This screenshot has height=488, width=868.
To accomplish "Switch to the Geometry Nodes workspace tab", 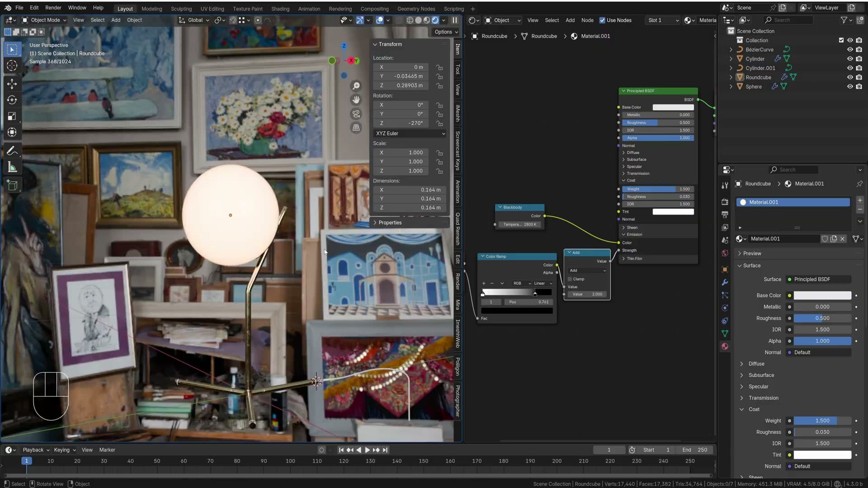I will point(416,9).
